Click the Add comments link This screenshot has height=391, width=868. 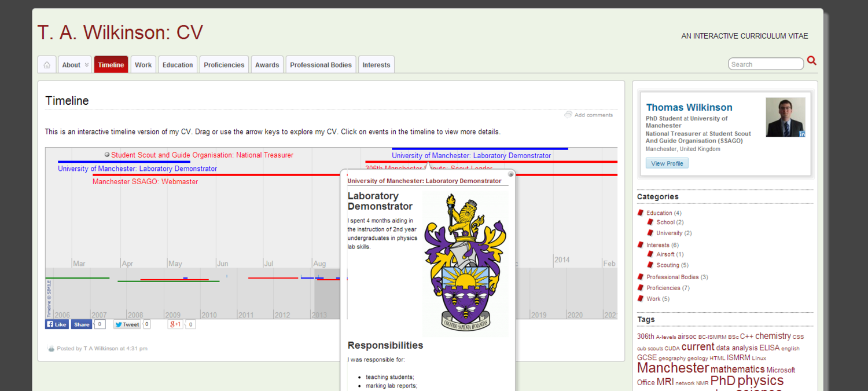pyautogui.click(x=594, y=115)
